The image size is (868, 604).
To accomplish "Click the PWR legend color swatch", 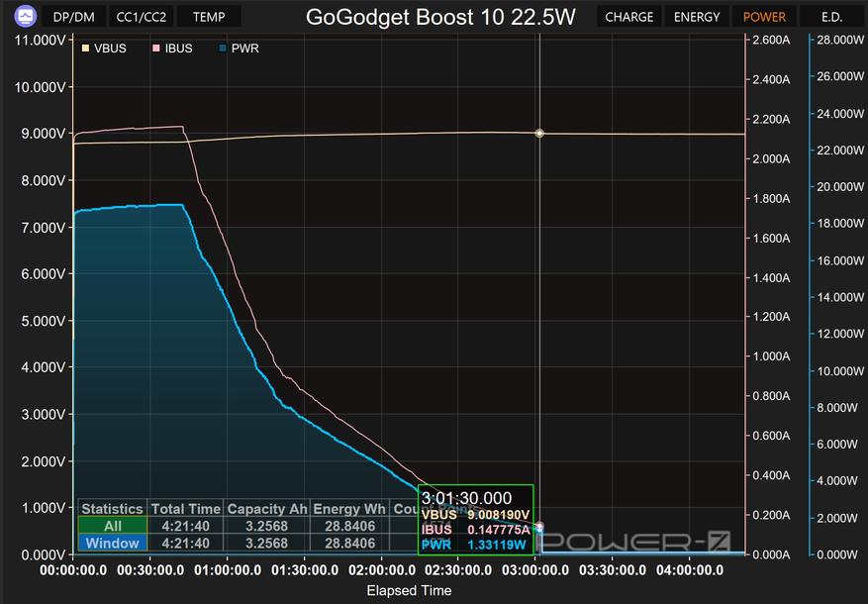I will click(x=223, y=49).
